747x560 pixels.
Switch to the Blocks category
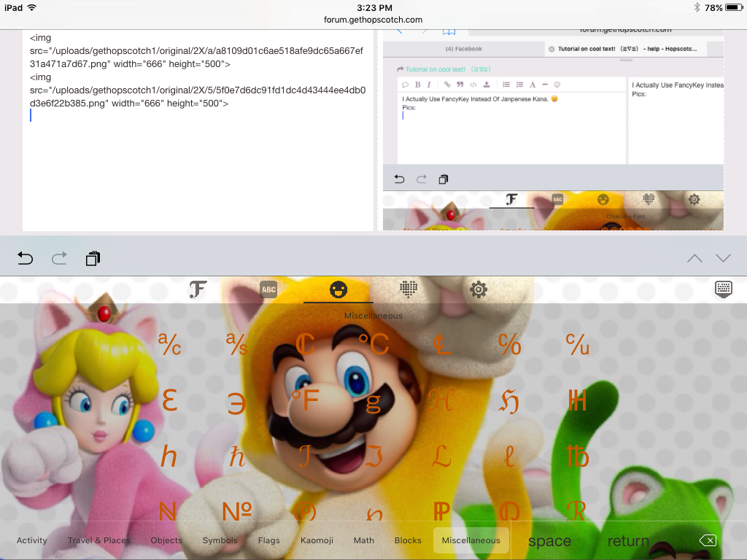(x=408, y=540)
